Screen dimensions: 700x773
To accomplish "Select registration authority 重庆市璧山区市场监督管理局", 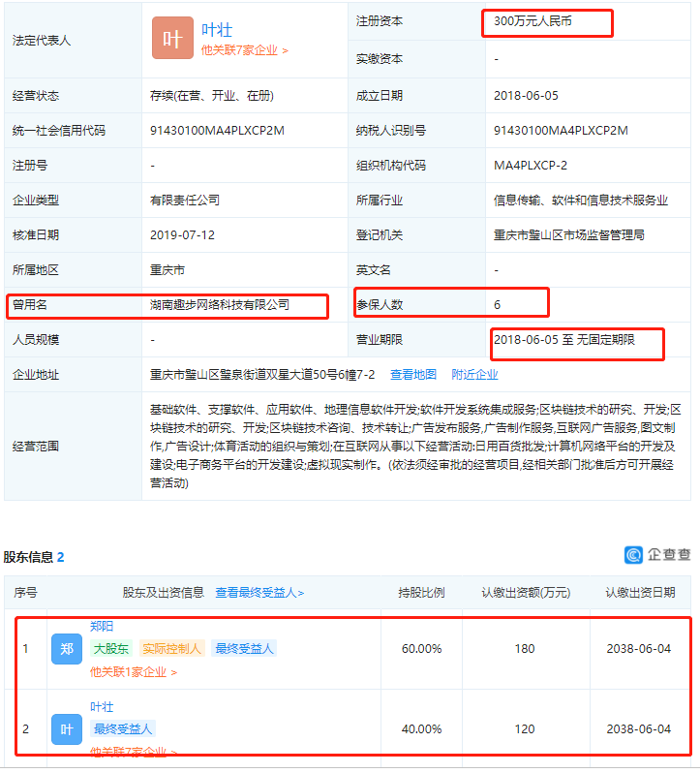I will [569, 235].
